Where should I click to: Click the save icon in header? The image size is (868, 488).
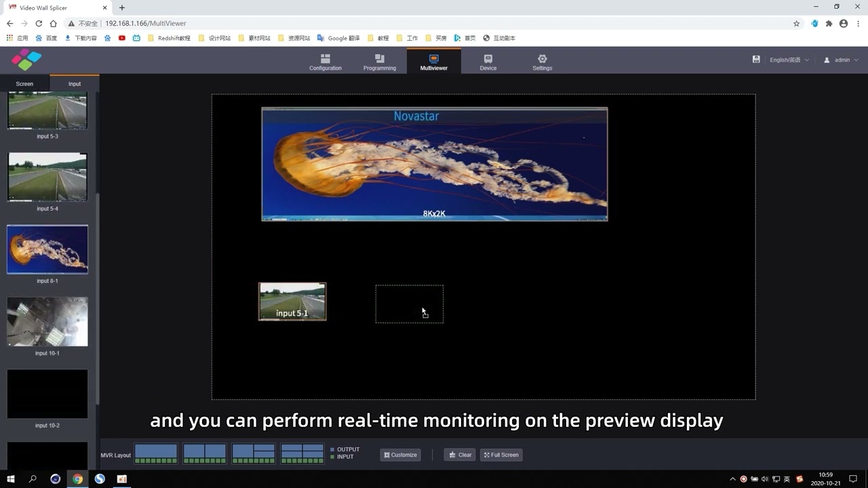(756, 60)
